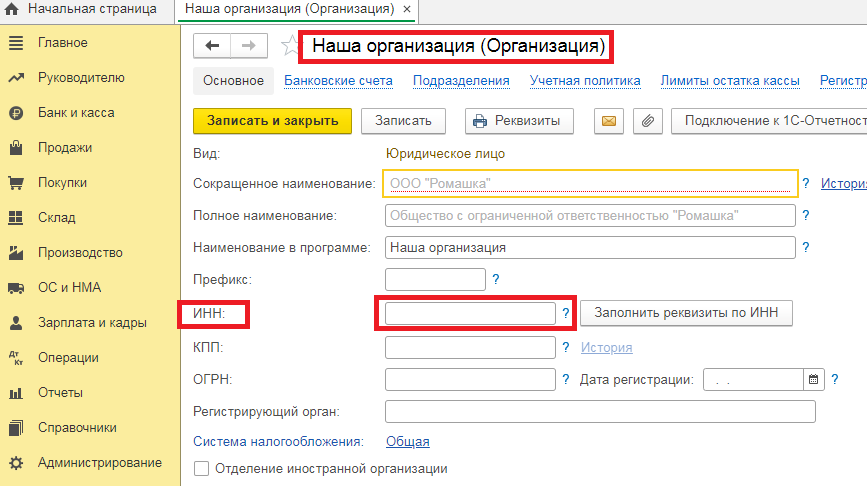Click the Отчеты bar chart icon

click(16, 393)
